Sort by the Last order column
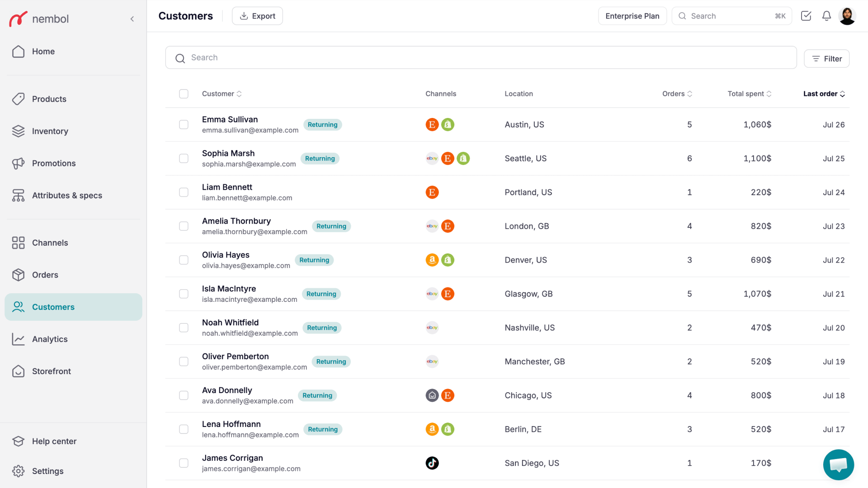 824,94
